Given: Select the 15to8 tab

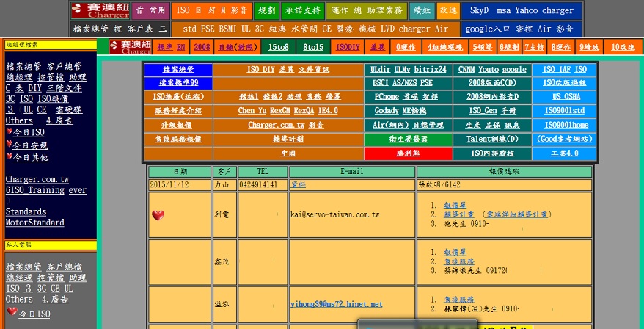Looking at the screenshot, I should pyautogui.click(x=278, y=47).
